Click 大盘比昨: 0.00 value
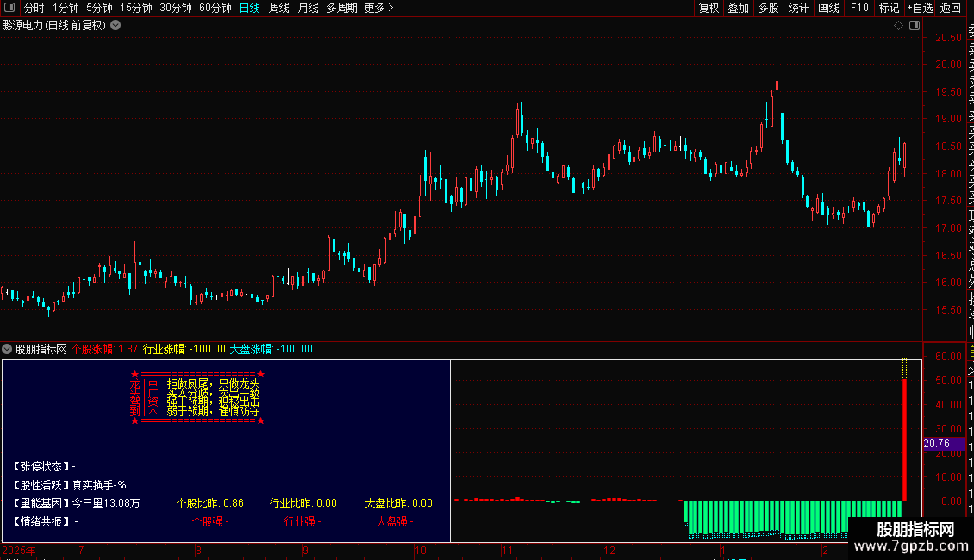974x560 pixels. [x=399, y=503]
